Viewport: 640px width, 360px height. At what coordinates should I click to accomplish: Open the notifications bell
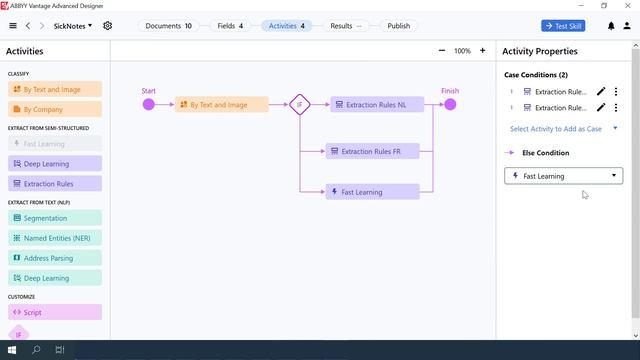coord(611,26)
